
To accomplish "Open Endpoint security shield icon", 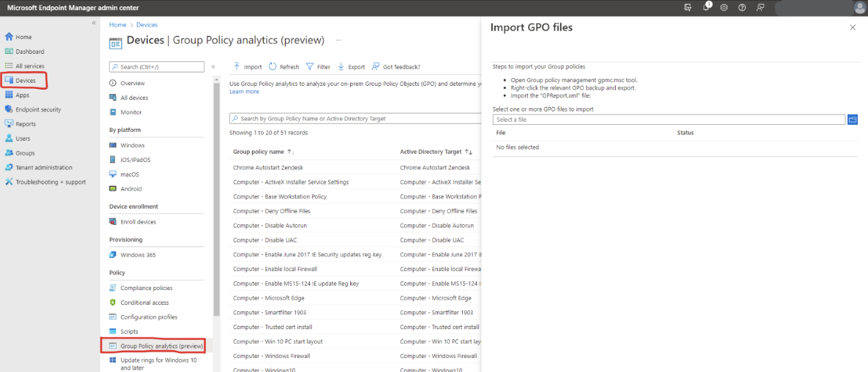I will coord(9,109).
